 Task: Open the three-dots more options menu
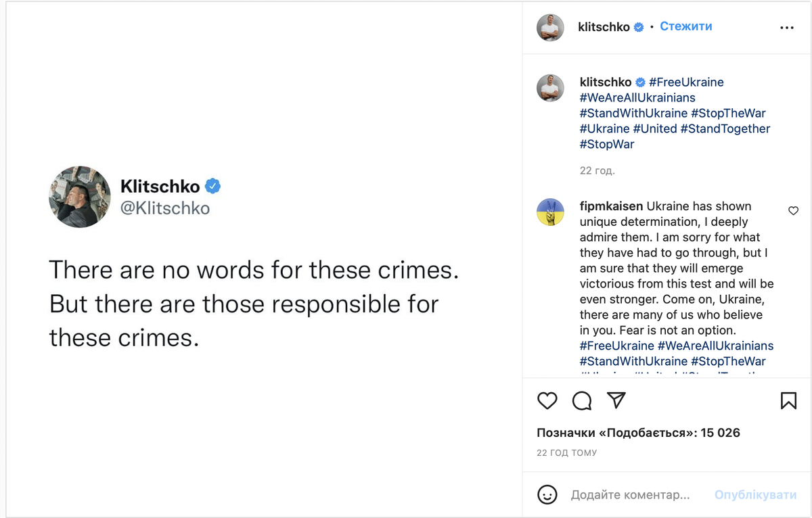click(x=786, y=28)
